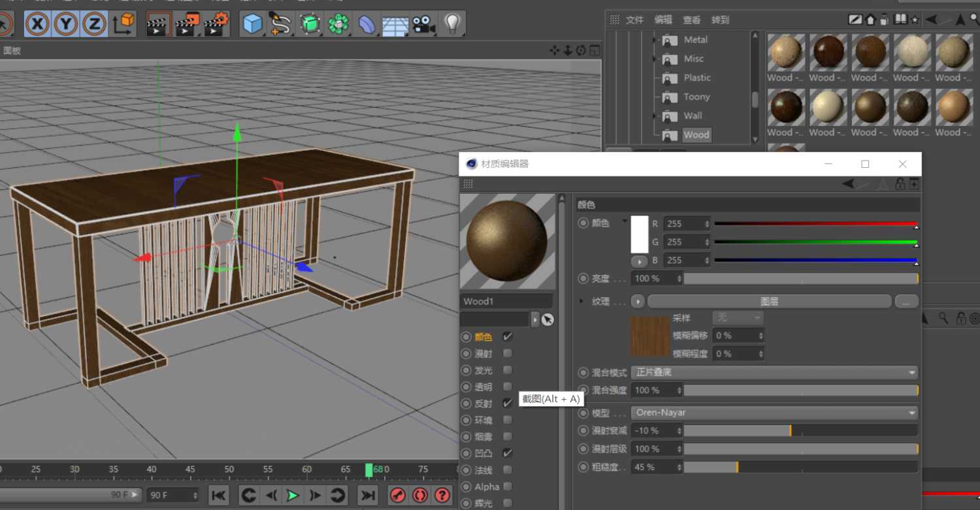Open the 文件 menu in material browser

coord(634,20)
